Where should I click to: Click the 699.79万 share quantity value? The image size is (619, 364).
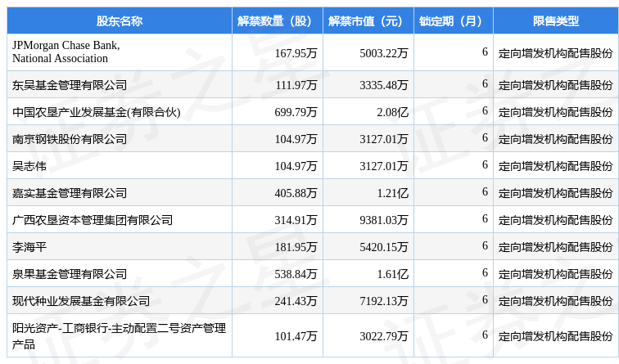tap(296, 112)
